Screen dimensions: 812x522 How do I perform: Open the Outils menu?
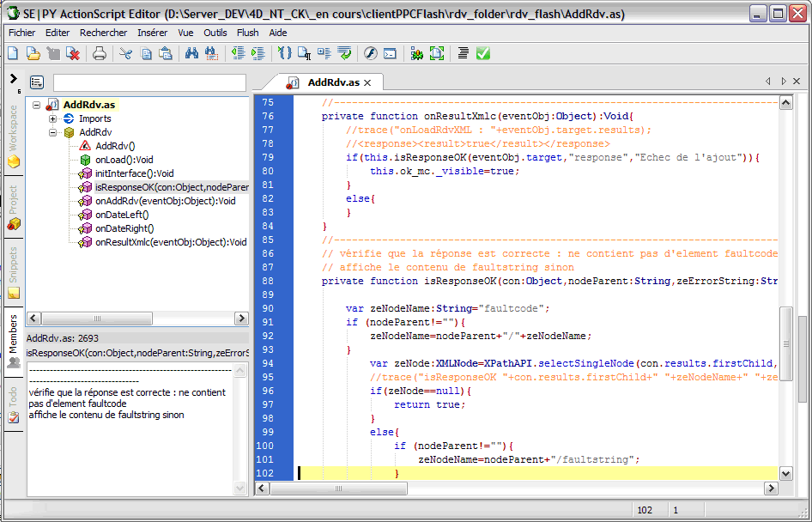click(215, 33)
